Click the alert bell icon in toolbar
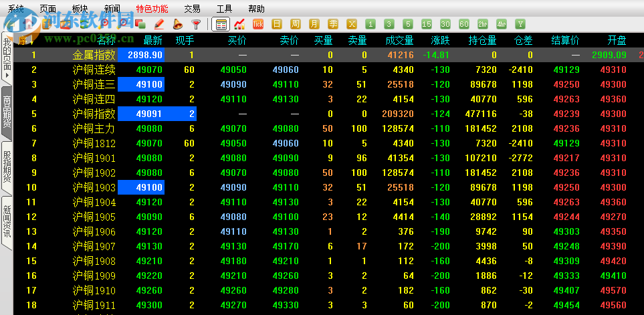This screenshot has height=315, width=644. pyautogui.click(x=178, y=24)
